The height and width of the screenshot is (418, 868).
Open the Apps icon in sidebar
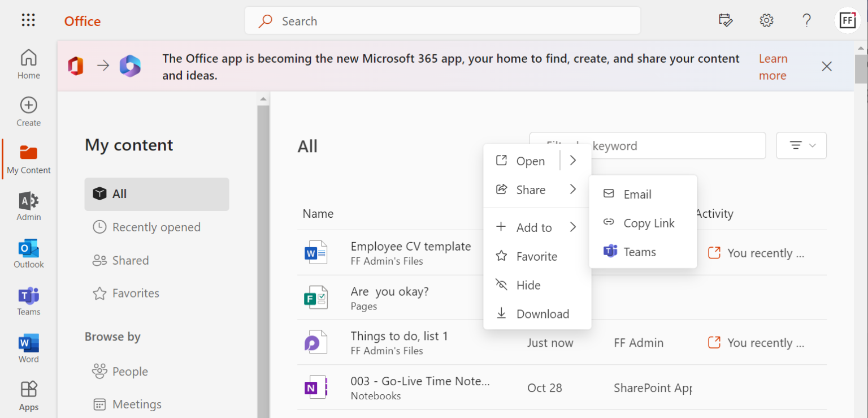[x=29, y=395]
